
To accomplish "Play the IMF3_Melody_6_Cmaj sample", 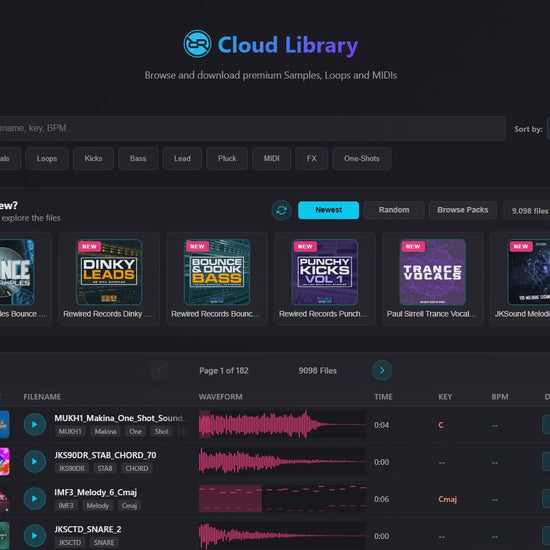I will pyautogui.click(x=35, y=498).
